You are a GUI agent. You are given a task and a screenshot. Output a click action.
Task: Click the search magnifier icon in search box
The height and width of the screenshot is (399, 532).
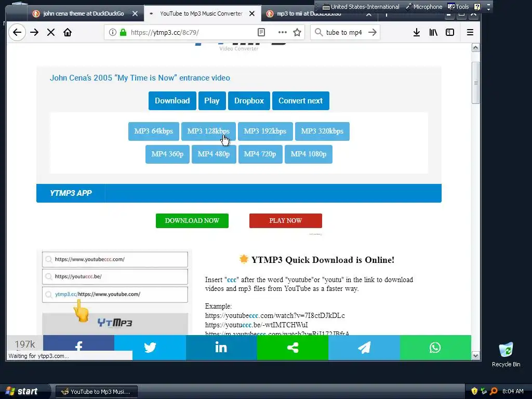[318, 32]
